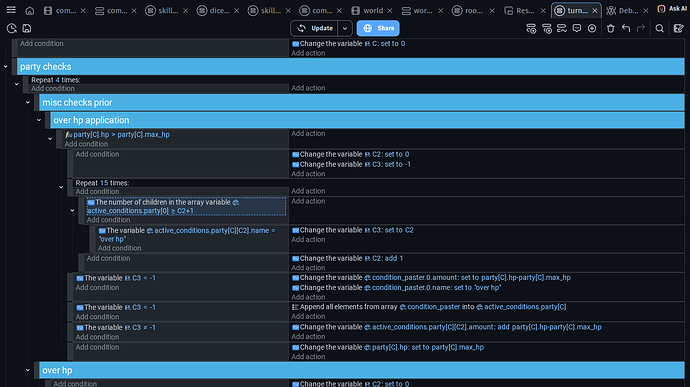The image size is (690, 387).
Task: Select condition party[C].hp > party[C].max_hp
Action: (117, 135)
